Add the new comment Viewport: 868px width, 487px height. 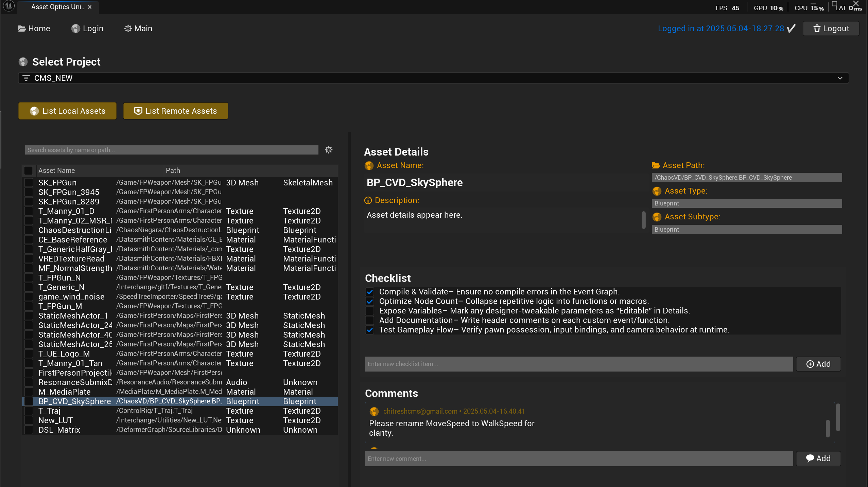click(818, 458)
